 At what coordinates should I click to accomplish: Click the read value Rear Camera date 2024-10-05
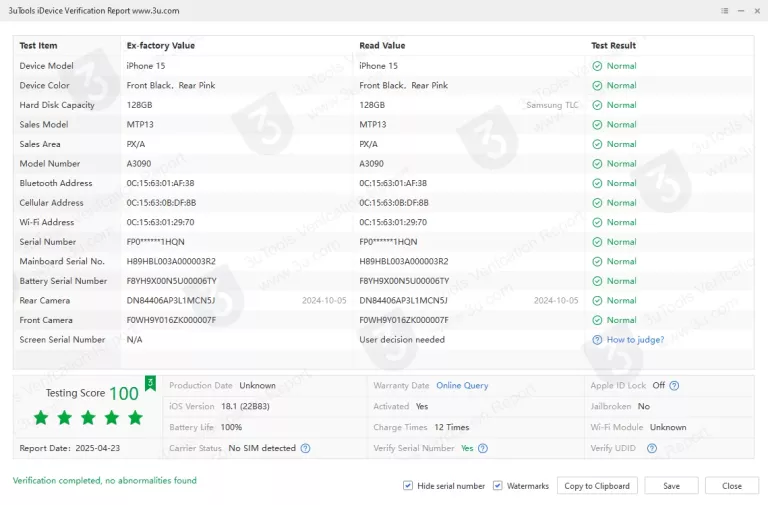coord(556,301)
